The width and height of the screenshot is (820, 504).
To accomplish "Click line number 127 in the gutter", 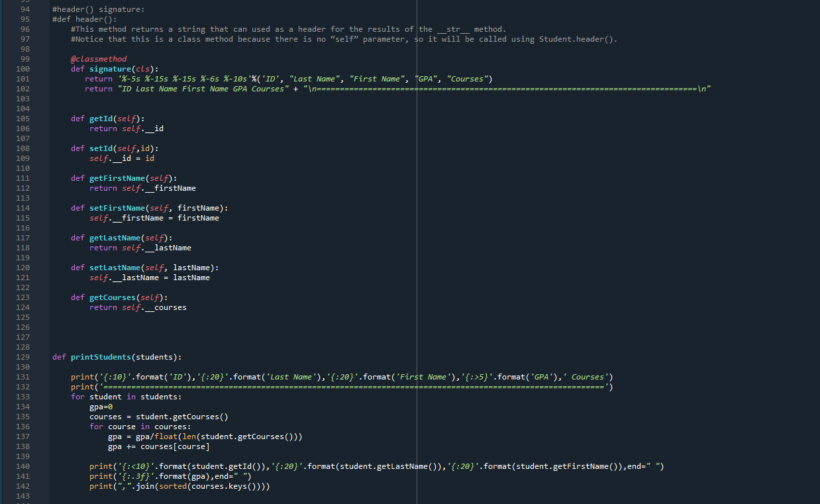I will point(22,337).
